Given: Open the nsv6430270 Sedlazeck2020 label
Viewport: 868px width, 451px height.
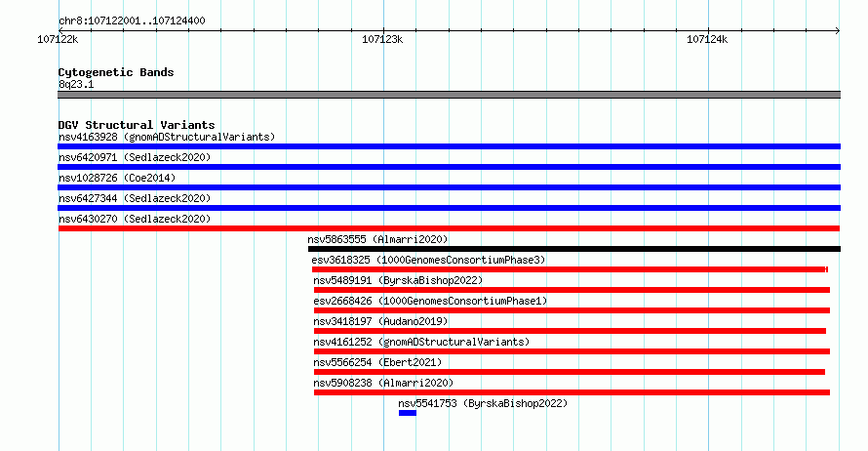Looking at the screenshot, I should coord(135,219).
